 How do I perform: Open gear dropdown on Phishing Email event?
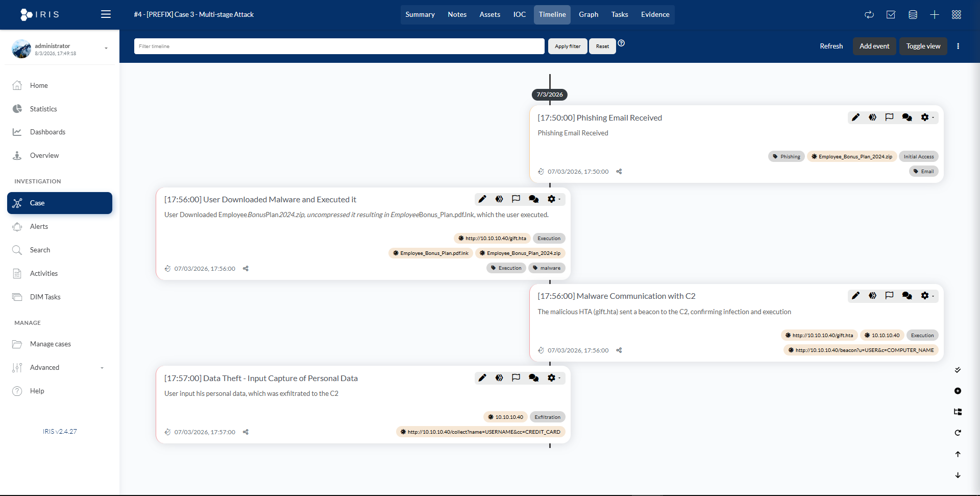926,117
